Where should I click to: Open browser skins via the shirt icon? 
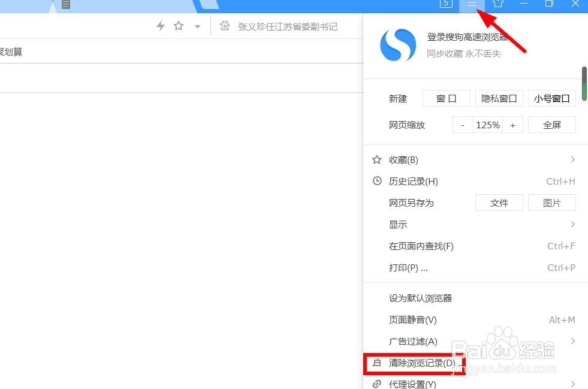point(498,5)
